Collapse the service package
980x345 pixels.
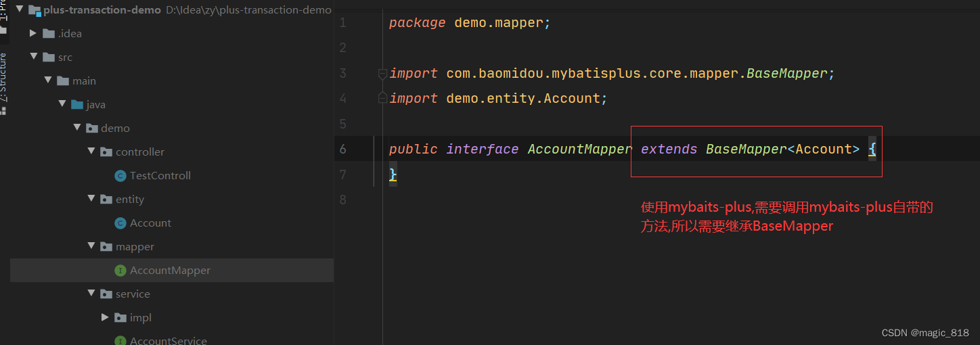tap(91, 294)
